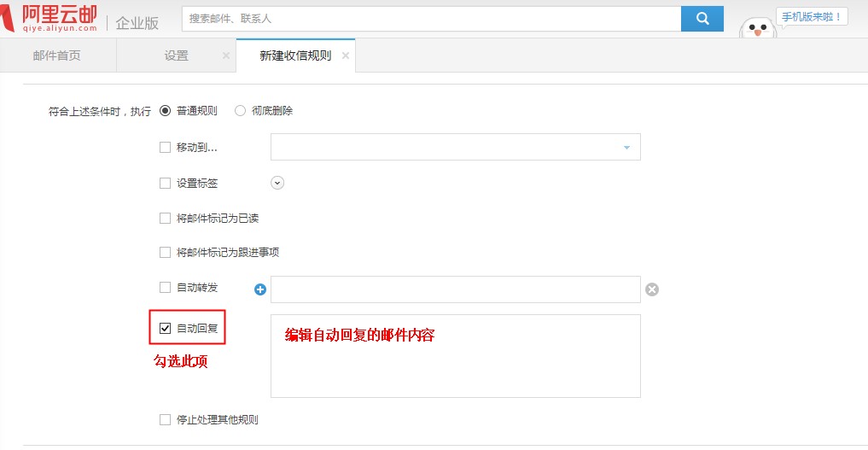The width and height of the screenshot is (868, 450).
Task: Switch to the 邮件首页 tab
Action: (x=57, y=56)
